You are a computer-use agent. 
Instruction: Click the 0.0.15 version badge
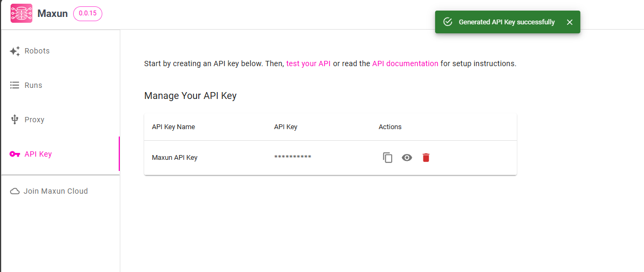[x=87, y=13]
